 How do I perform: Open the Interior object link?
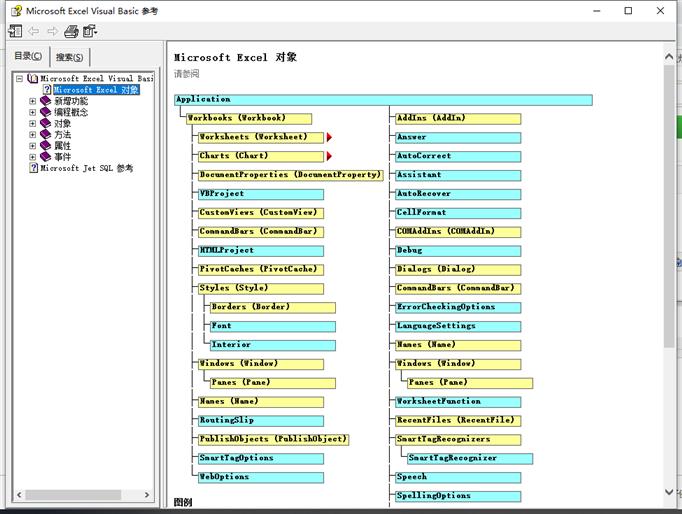tap(273, 345)
